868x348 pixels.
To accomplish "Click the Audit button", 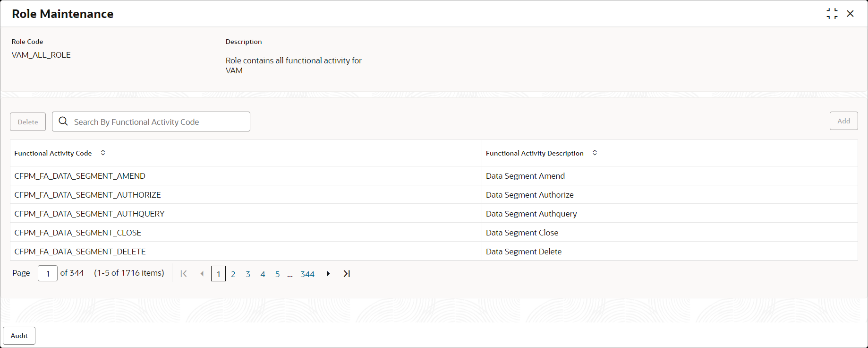I will point(19,336).
